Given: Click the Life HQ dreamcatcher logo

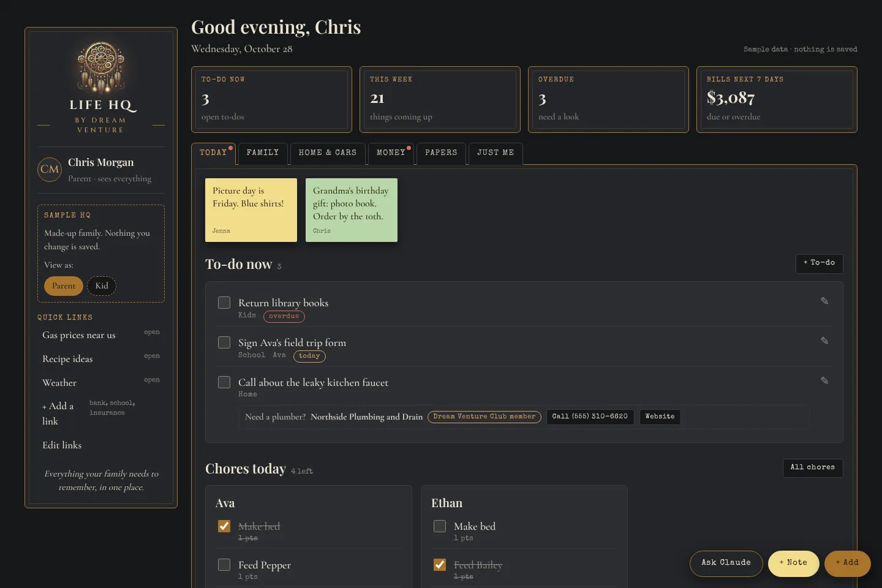Looking at the screenshot, I should [101, 67].
